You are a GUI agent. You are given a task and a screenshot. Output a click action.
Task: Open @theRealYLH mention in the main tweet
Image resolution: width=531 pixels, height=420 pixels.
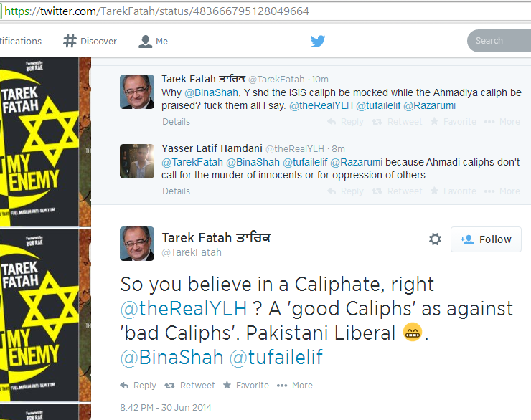click(184, 308)
